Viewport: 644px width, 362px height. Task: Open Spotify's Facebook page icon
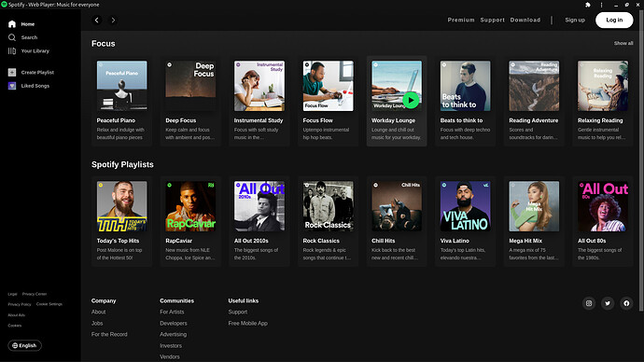click(x=626, y=303)
